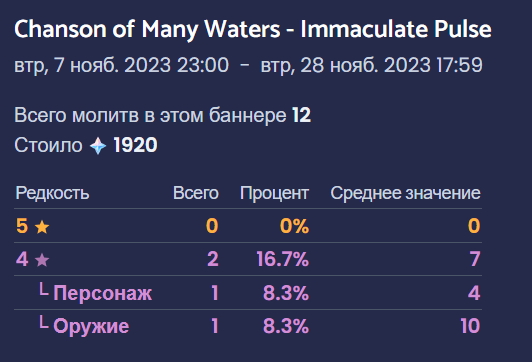Click the Среднее значение column header

[405, 193]
